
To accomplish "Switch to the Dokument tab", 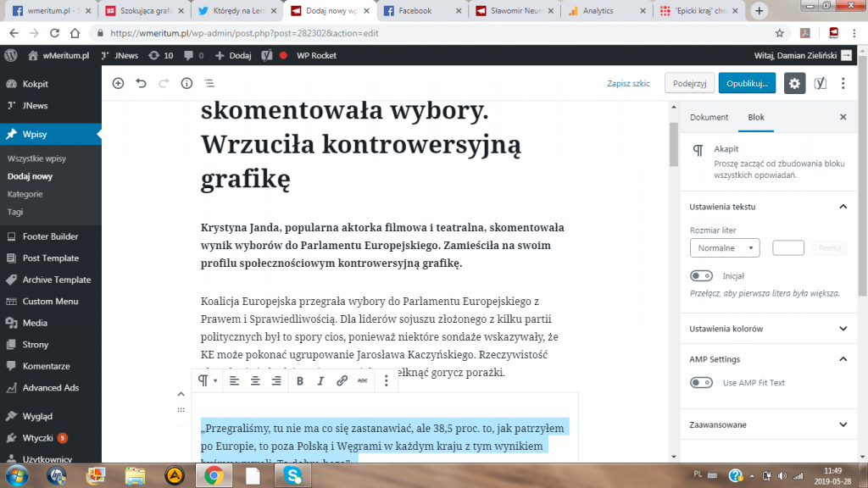I will point(709,118).
